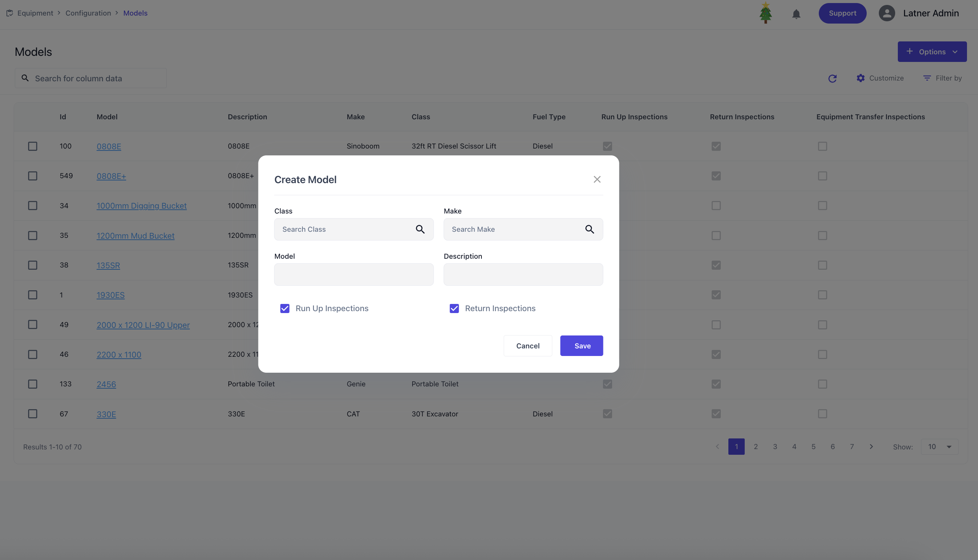The image size is (978, 560).
Task: Click the Save button
Action: pos(581,346)
